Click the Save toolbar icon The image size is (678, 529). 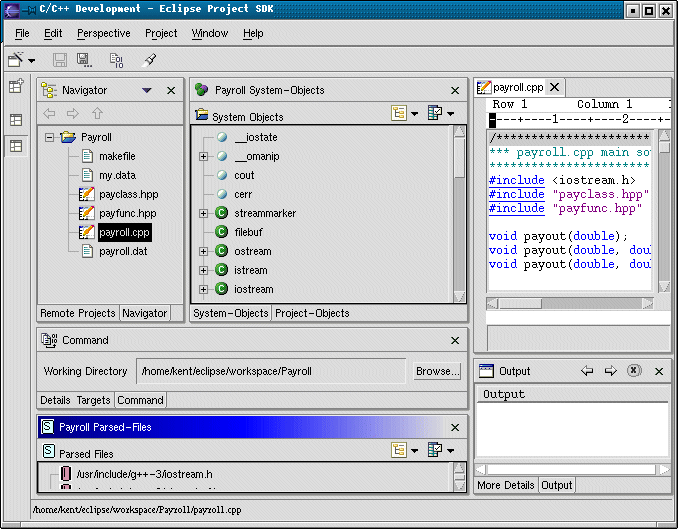pos(60,60)
